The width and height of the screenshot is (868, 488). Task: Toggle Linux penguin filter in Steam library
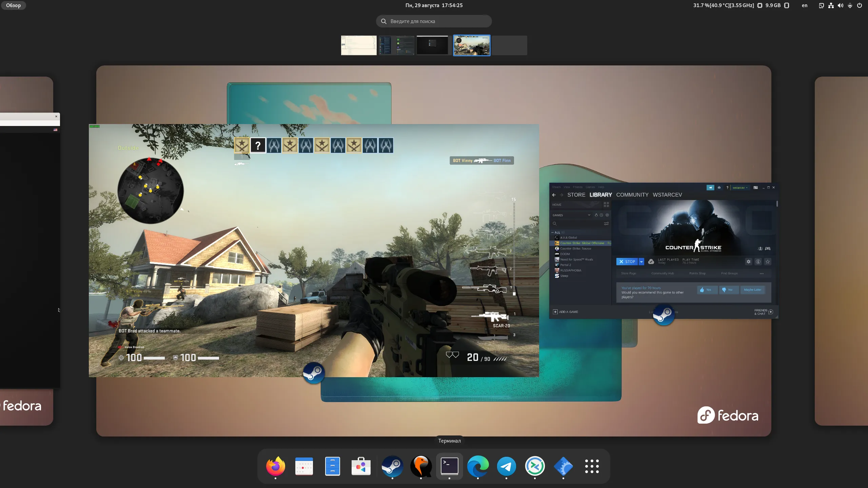tap(596, 215)
